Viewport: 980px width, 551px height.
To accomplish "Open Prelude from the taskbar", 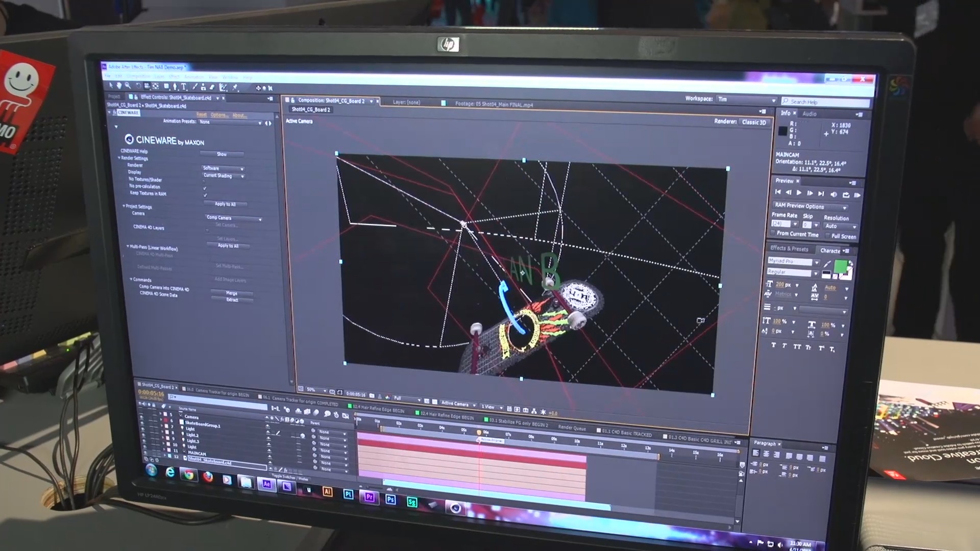I will tap(348, 494).
